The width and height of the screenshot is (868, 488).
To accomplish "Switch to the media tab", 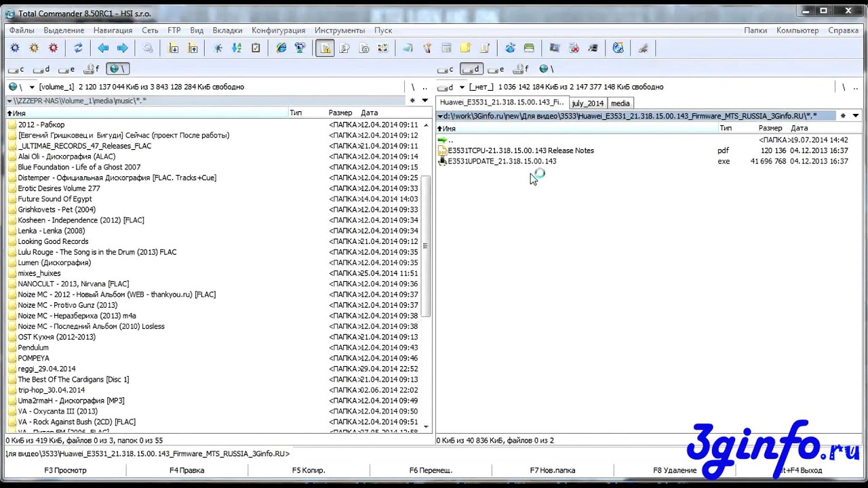I will [620, 103].
